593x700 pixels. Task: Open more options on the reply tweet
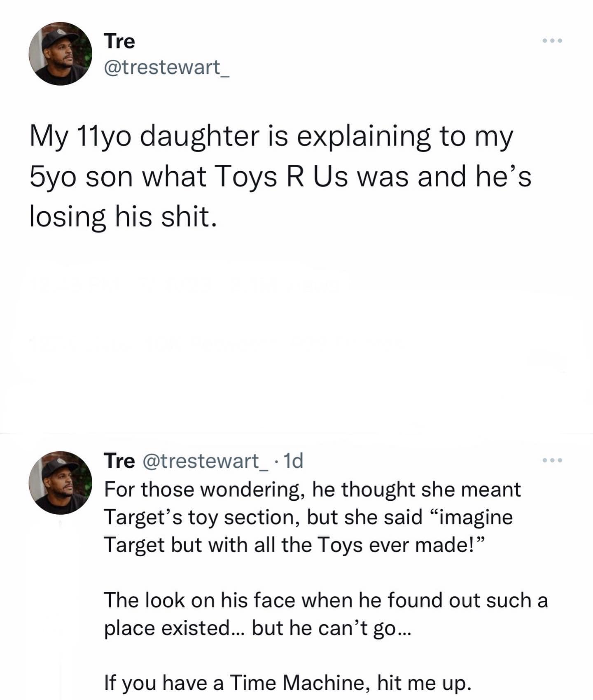552,460
